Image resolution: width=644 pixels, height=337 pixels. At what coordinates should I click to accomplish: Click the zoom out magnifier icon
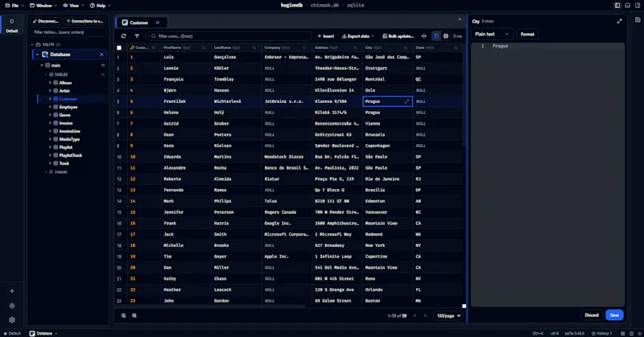point(124,315)
